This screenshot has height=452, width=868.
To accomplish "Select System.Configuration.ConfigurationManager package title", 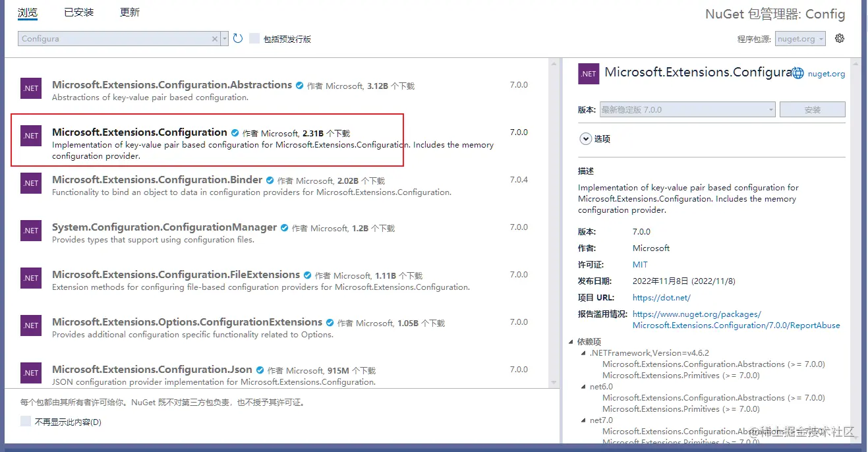I will (x=165, y=227).
